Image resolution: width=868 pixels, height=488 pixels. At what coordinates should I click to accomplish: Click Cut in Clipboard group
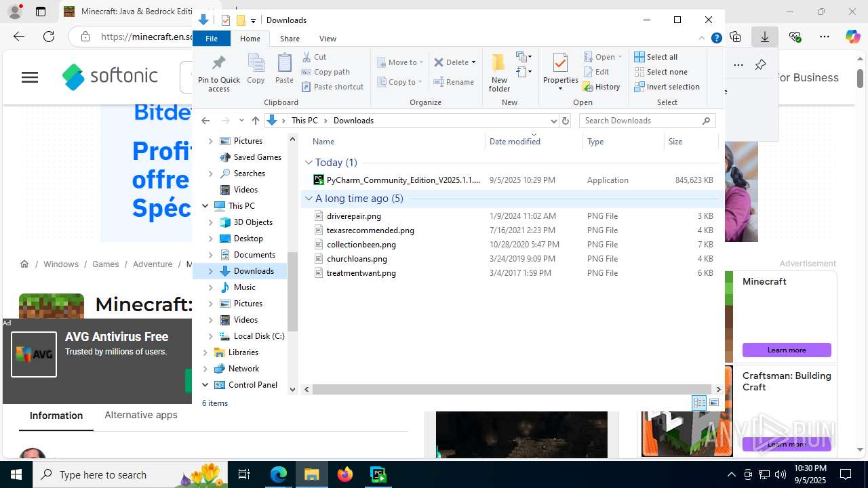pyautogui.click(x=315, y=57)
